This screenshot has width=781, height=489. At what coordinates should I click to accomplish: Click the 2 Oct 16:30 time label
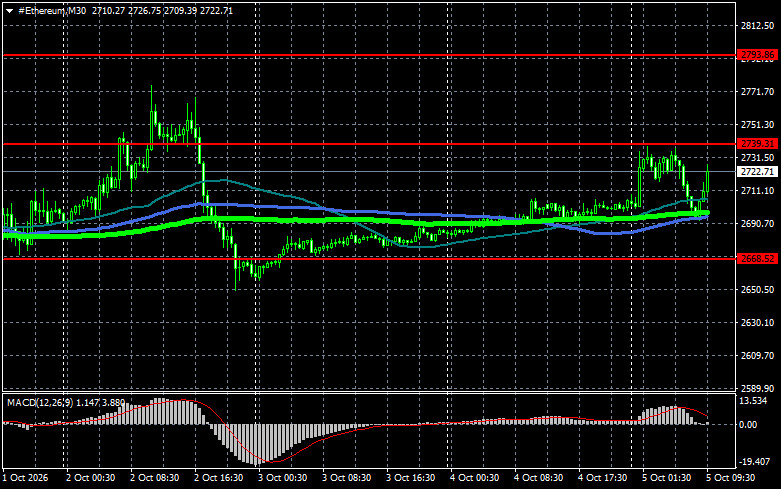pyautogui.click(x=219, y=478)
